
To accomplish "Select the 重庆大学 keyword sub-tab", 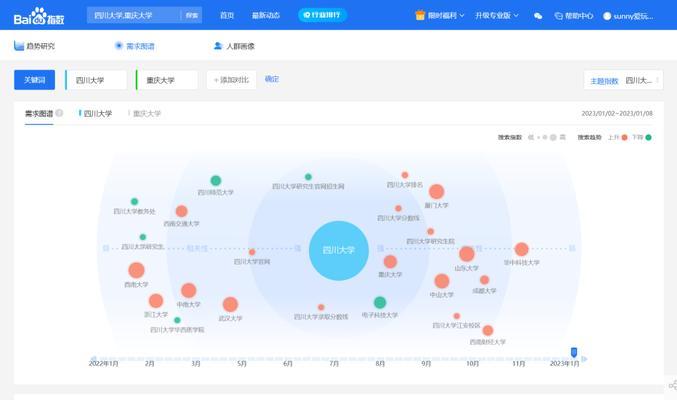I will point(145,114).
